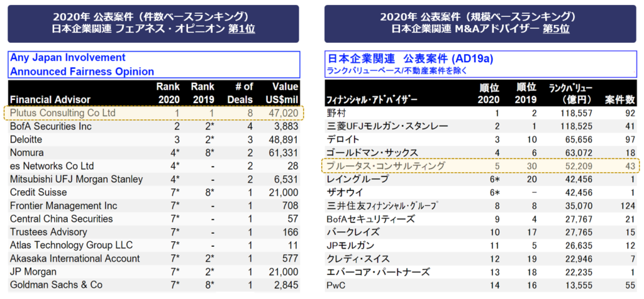Click 'BofAセキュリティーズ' row name

tap(370, 219)
